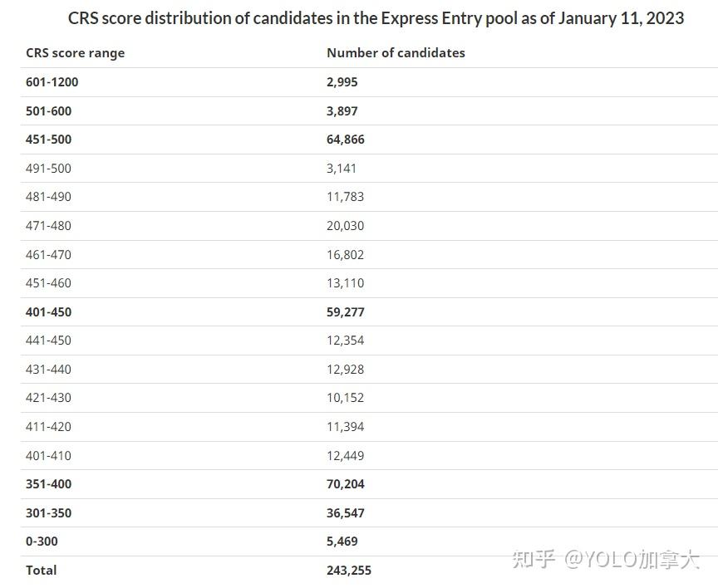Screen dimensions: 718x588
Task: Click the 2,995 candidates value
Action: (342, 82)
